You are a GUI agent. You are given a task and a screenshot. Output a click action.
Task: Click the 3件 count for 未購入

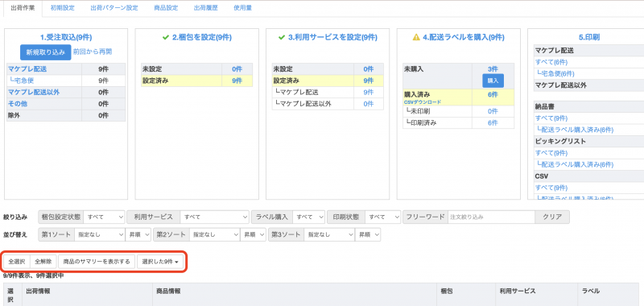point(493,69)
